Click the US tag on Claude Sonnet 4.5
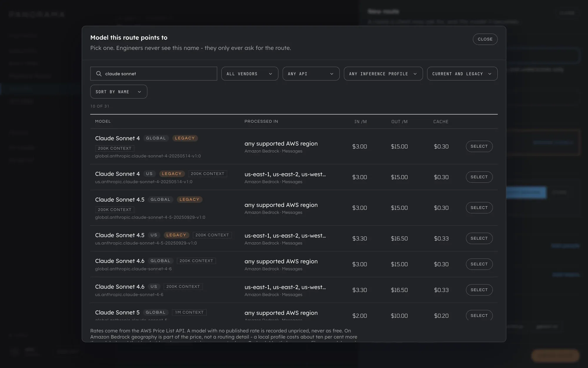The image size is (588, 368). point(154,235)
